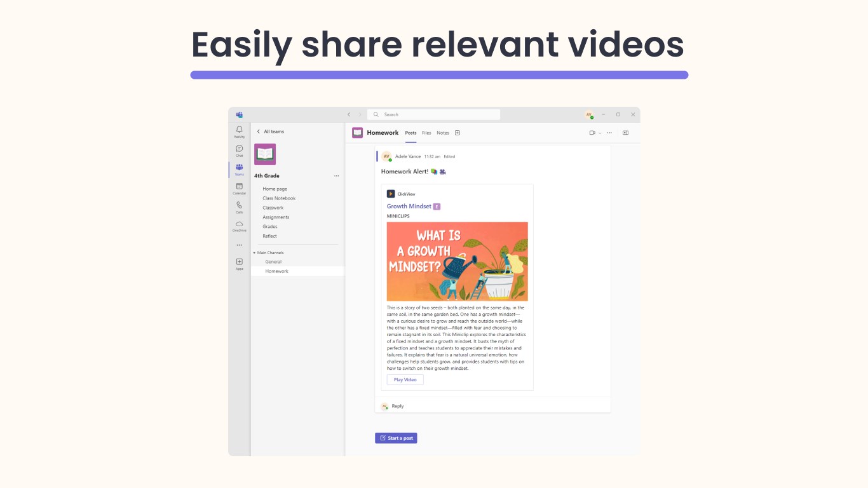868x488 pixels.
Task: Click the Play Video button
Action: click(405, 380)
